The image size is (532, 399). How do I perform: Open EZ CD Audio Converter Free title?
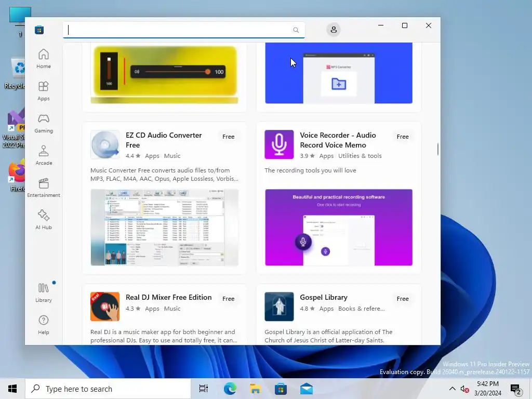[164, 140]
